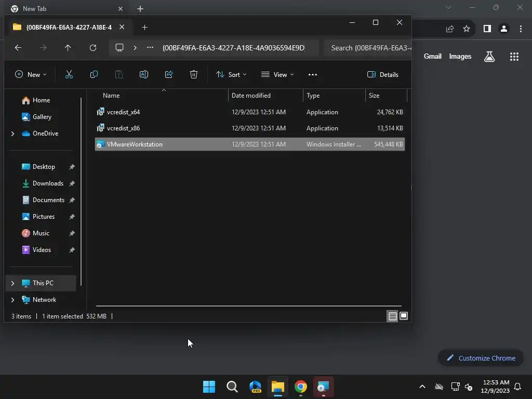Go up one folder level arrow
The width and height of the screenshot is (532, 399).
[x=68, y=48]
